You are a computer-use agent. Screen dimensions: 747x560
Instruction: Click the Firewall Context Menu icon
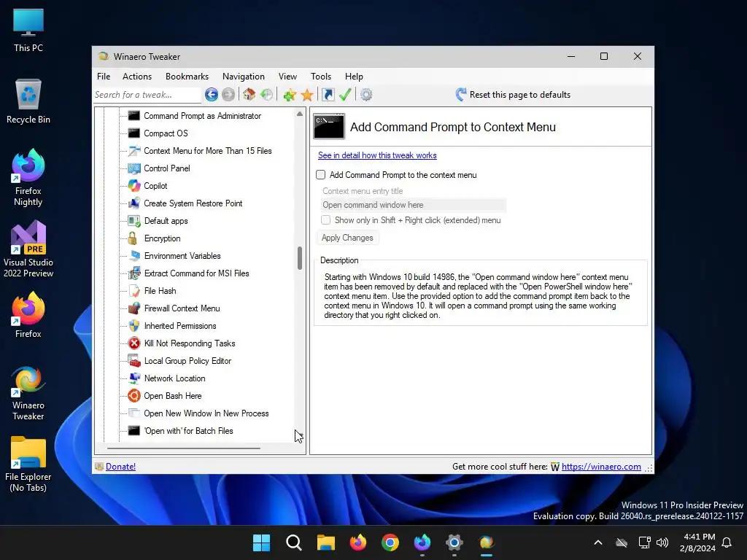[x=134, y=308]
